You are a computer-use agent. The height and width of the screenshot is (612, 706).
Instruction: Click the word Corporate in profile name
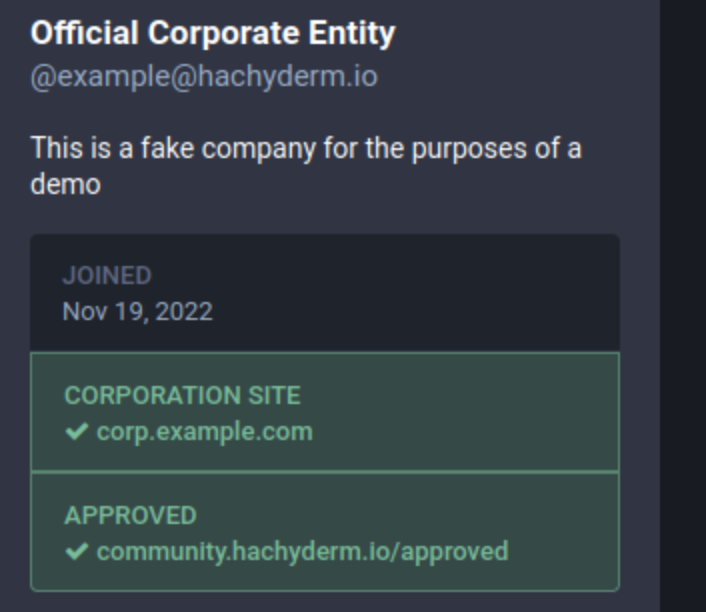click(223, 33)
